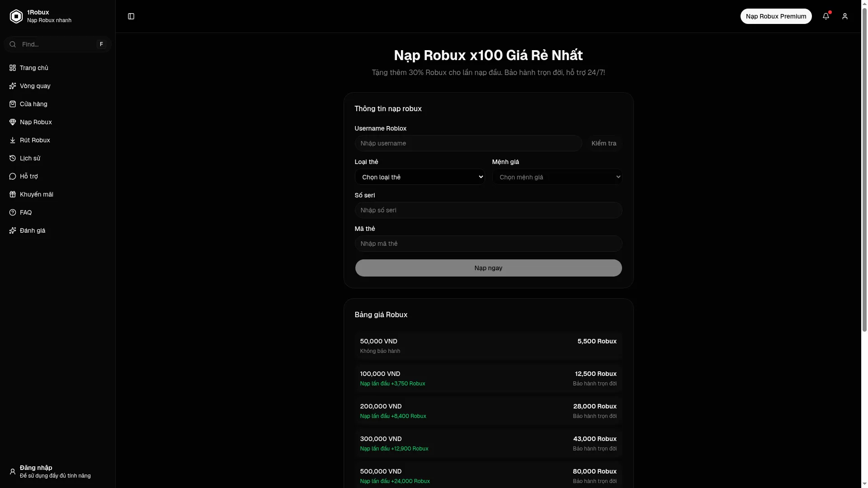The image size is (868, 488).
Task: Submit with the Nạp ngay button
Action: [488, 268]
